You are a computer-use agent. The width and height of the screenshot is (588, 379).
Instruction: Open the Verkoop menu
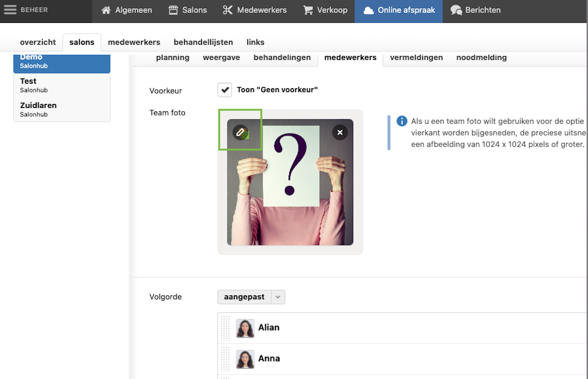tap(325, 10)
